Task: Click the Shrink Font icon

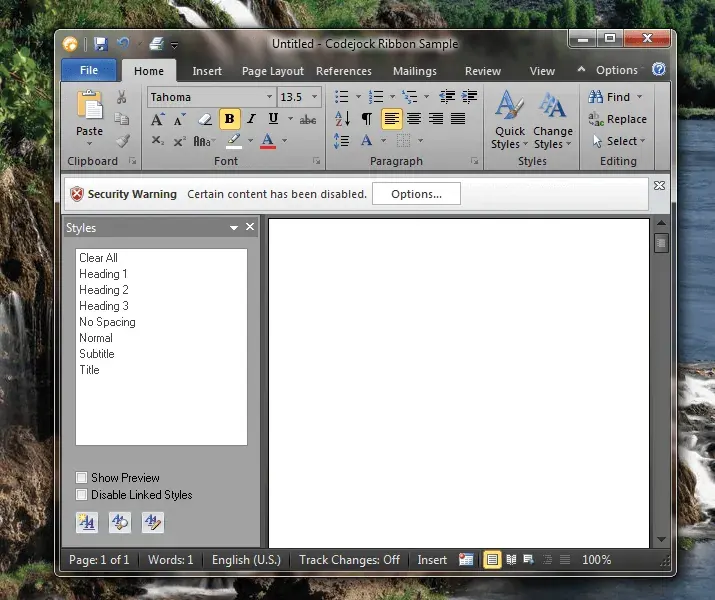Action: pyautogui.click(x=180, y=119)
